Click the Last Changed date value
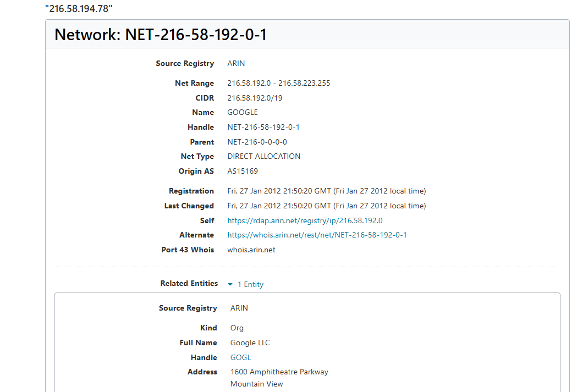 pos(326,206)
